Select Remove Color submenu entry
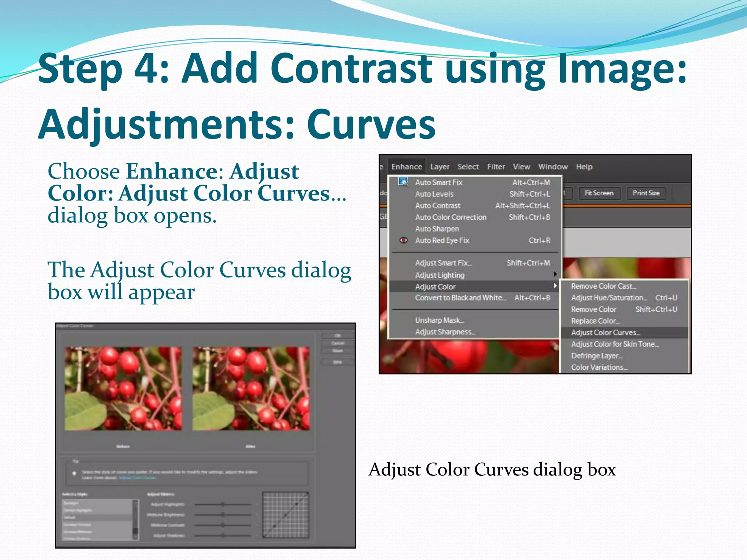 click(x=624, y=310)
